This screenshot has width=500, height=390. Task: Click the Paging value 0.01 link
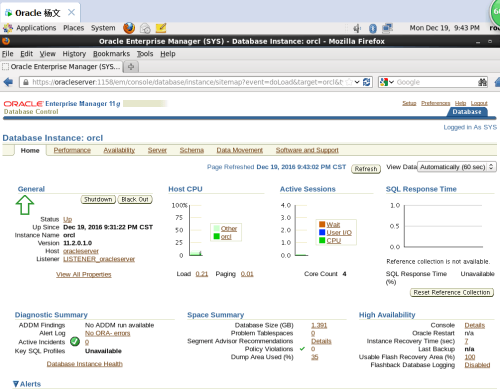click(x=247, y=274)
